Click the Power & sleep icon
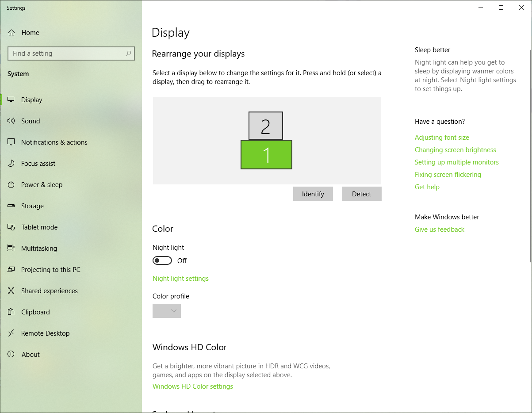 pos(11,185)
